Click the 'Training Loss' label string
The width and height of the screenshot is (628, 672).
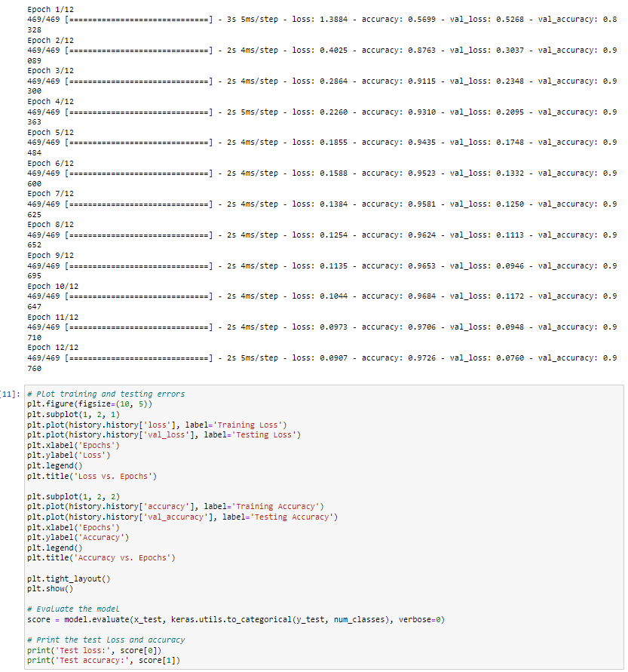[250, 425]
